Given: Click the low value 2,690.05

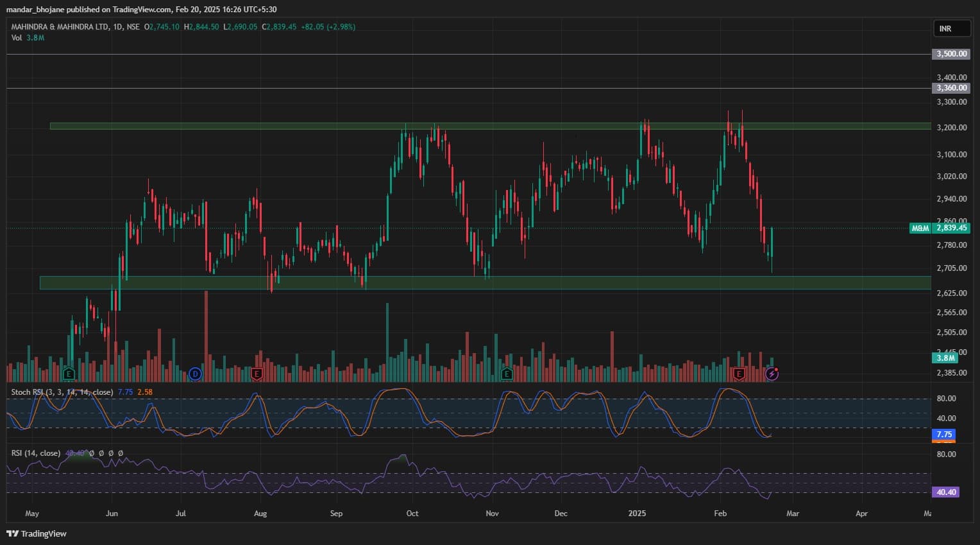Looking at the screenshot, I should coord(242,27).
